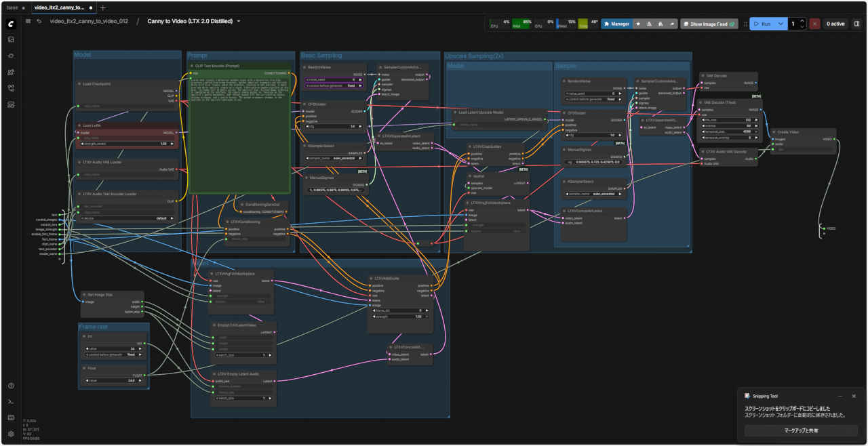This screenshot has width=868, height=446.
Task: Open the ComfyUI logo menu
Action: click(11, 24)
